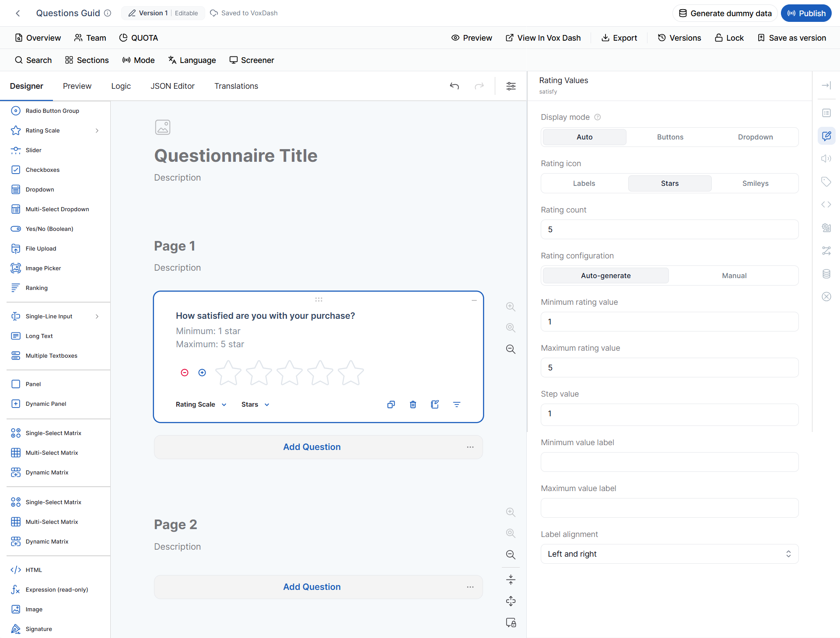Open the Rating Scale type dropdown on question

201,404
